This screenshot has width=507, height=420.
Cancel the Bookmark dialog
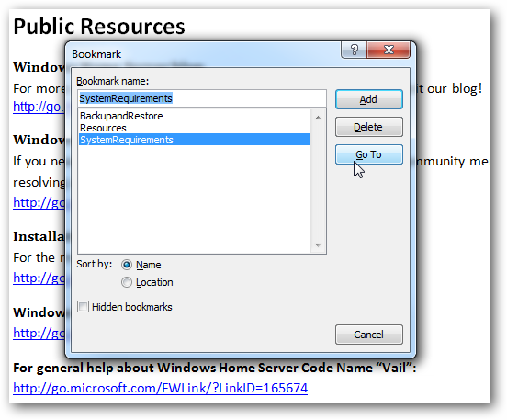(x=369, y=335)
